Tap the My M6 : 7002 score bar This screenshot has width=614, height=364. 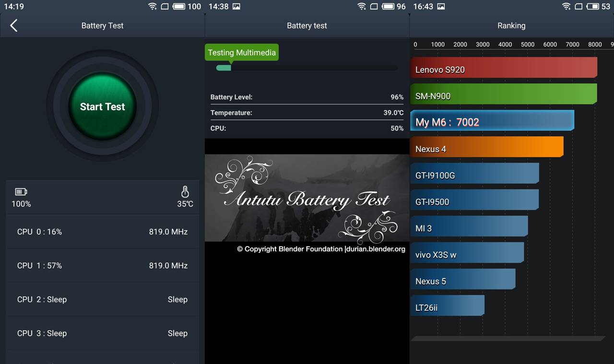tap(492, 121)
